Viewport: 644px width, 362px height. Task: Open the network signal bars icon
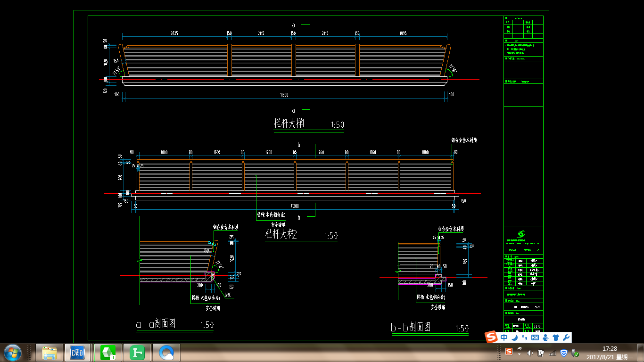coord(552,353)
